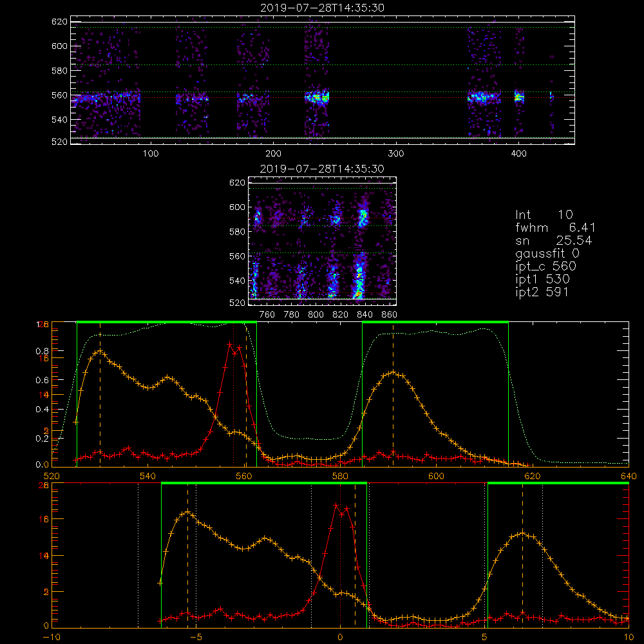Select the 'ipt1 530' parameter line
Screen dimensions: 644x644
pos(542,279)
